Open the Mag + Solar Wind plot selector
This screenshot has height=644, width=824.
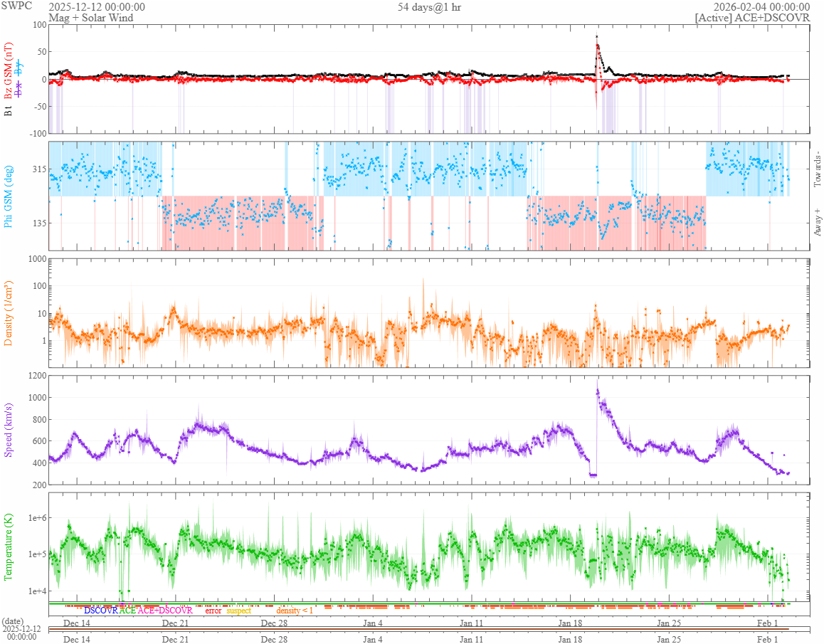(x=91, y=17)
